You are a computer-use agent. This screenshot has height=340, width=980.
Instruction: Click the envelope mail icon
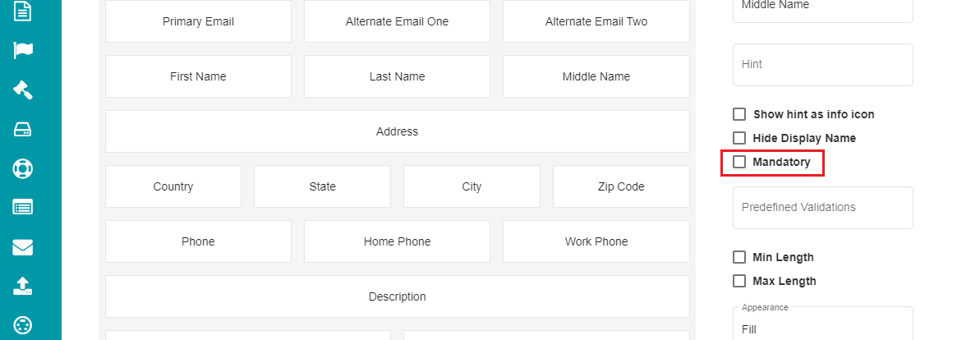pyautogui.click(x=22, y=247)
